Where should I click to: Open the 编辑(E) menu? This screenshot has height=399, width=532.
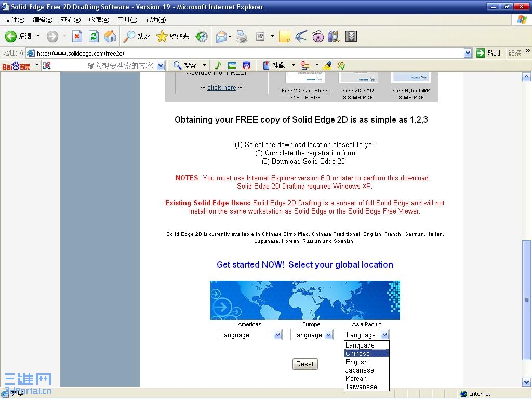pyautogui.click(x=43, y=20)
